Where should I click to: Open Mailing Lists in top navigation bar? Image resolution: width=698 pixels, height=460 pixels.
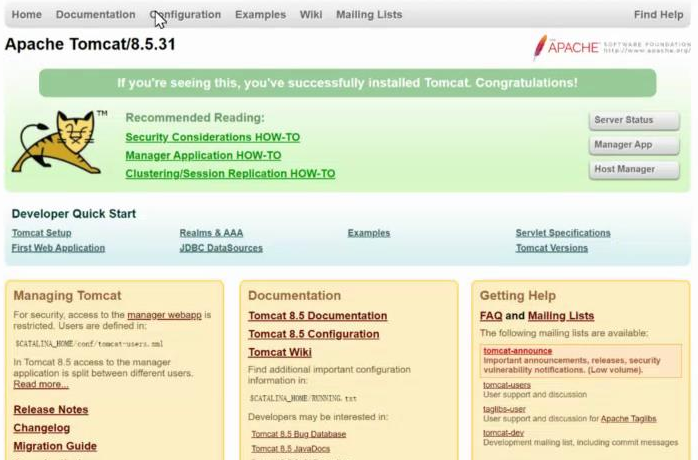click(369, 15)
